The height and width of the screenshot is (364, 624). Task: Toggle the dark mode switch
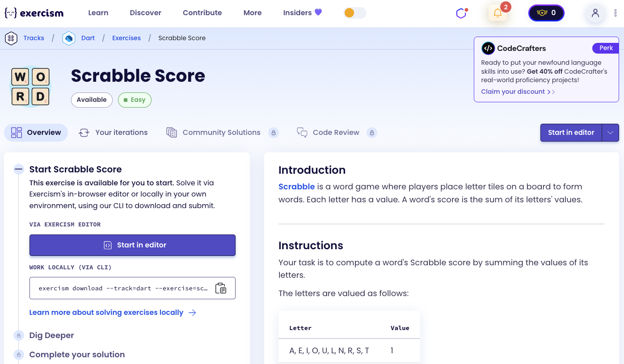pos(355,13)
